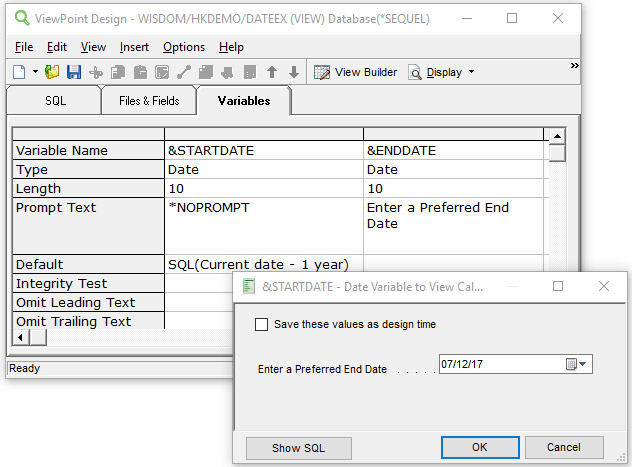
Task: Click the Show SQL button
Action: coord(299,448)
